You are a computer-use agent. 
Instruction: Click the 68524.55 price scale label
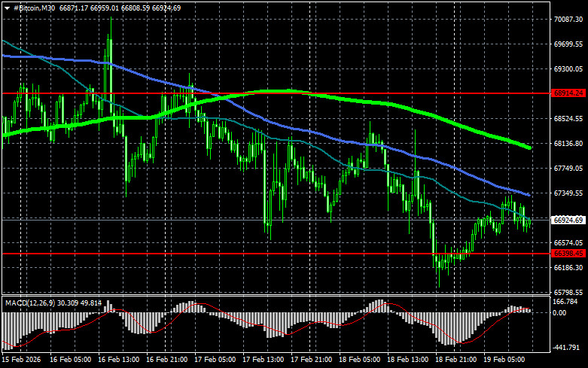[568, 118]
